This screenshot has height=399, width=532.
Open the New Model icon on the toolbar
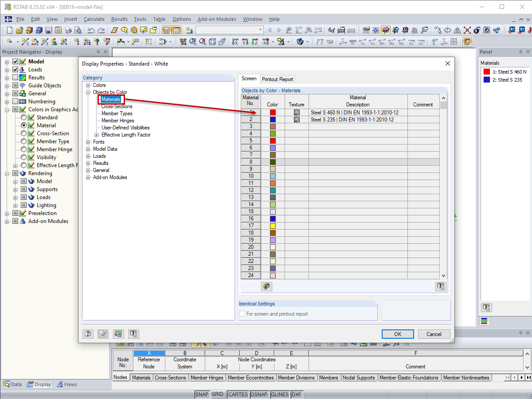point(9,30)
